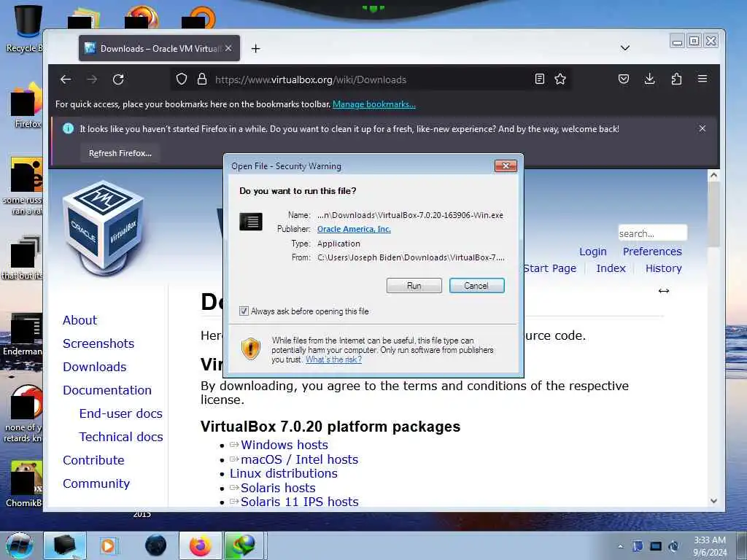Reload the page with refresh icon
Image resolution: width=747 pixels, height=560 pixels.
pyautogui.click(x=118, y=79)
